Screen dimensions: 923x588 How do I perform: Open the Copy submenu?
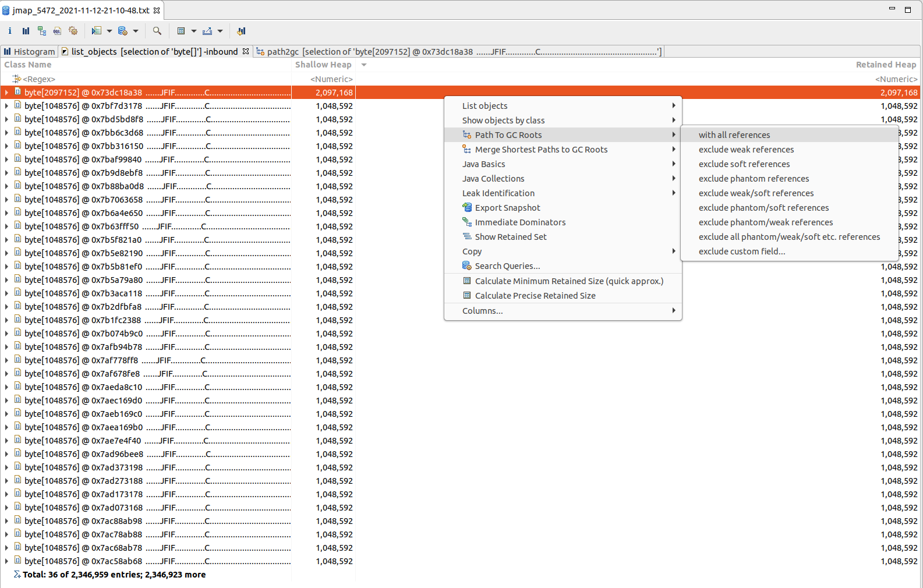click(x=563, y=252)
